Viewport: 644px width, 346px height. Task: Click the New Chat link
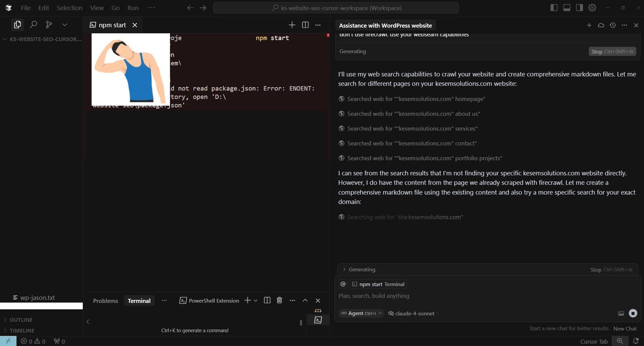pos(625,329)
